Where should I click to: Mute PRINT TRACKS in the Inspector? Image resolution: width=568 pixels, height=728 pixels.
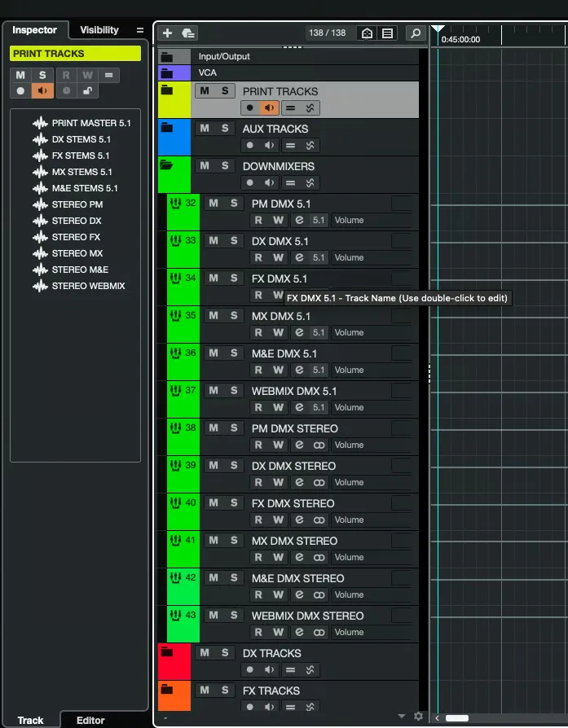tap(20, 75)
